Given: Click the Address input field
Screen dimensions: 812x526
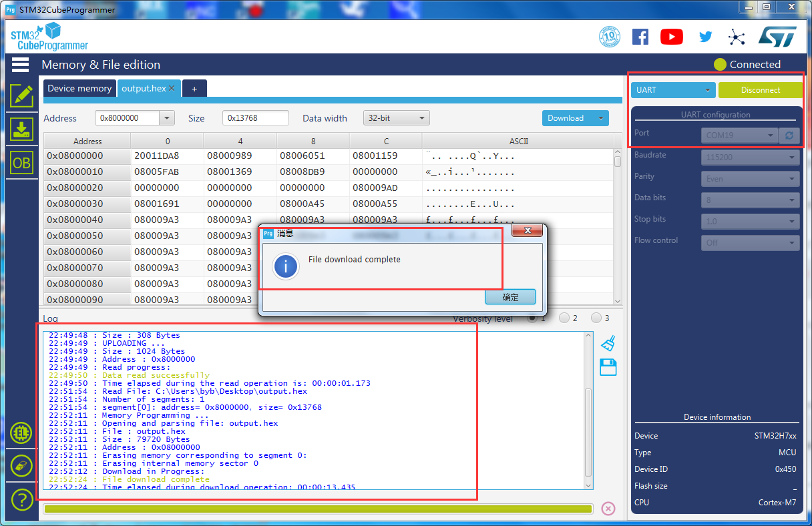Looking at the screenshot, I should (128, 118).
